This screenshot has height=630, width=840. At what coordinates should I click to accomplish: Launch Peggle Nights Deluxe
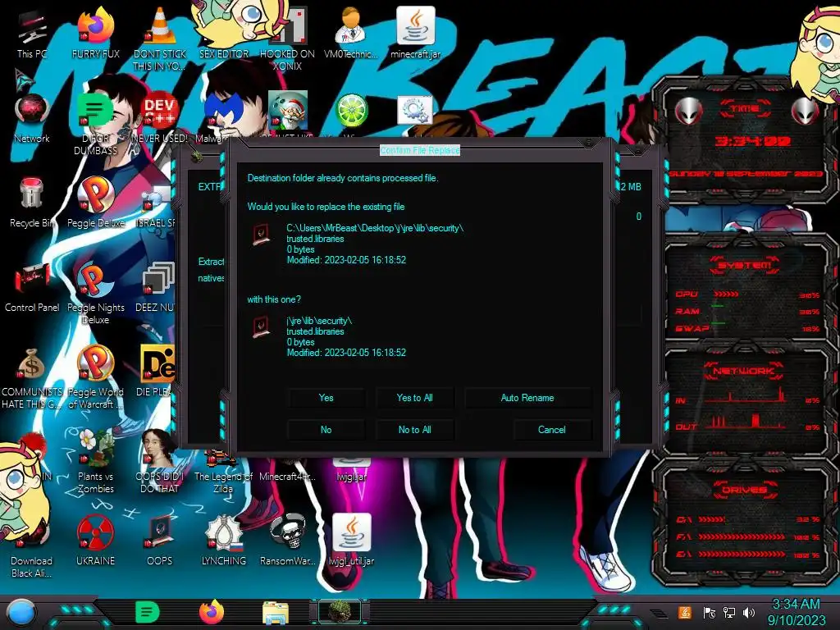[x=96, y=293]
